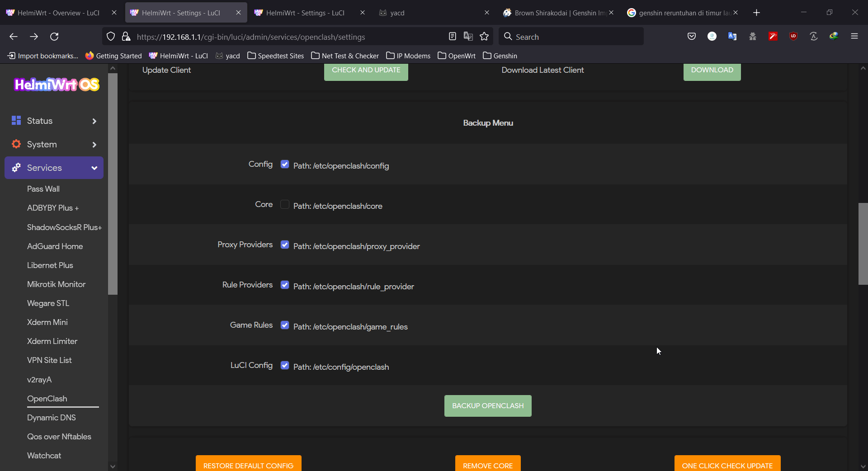The height and width of the screenshot is (471, 868).
Task: Click the Status dashboard icon in the sidebar
Action: pyautogui.click(x=16, y=120)
